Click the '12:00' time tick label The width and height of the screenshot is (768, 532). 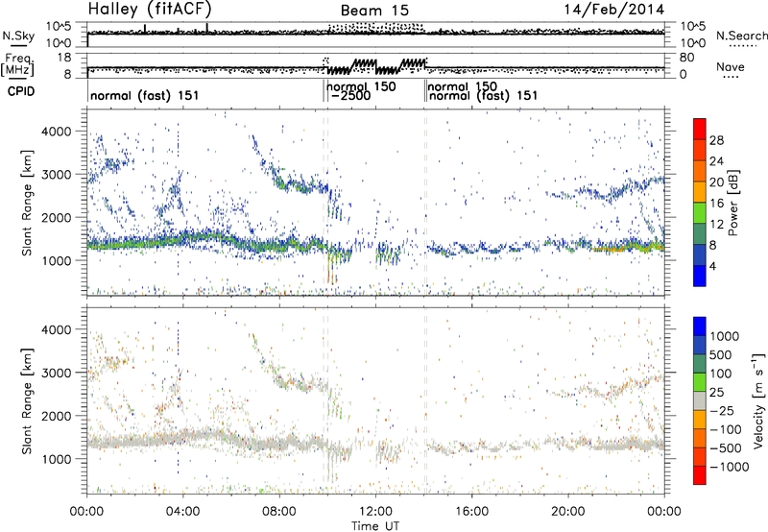click(375, 512)
